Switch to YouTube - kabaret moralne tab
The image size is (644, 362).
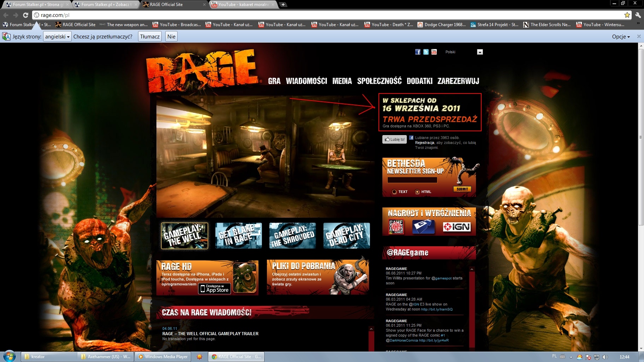pyautogui.click(x=244, y=5)
